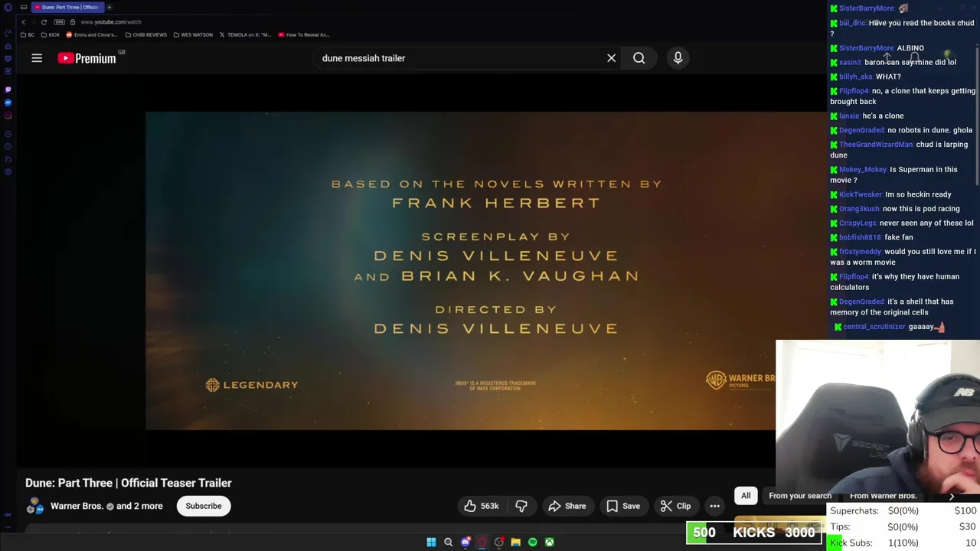The image size is (980, 551).
Task: Open the YouTube guide hamburger menu
Action: tap(37, 58)
